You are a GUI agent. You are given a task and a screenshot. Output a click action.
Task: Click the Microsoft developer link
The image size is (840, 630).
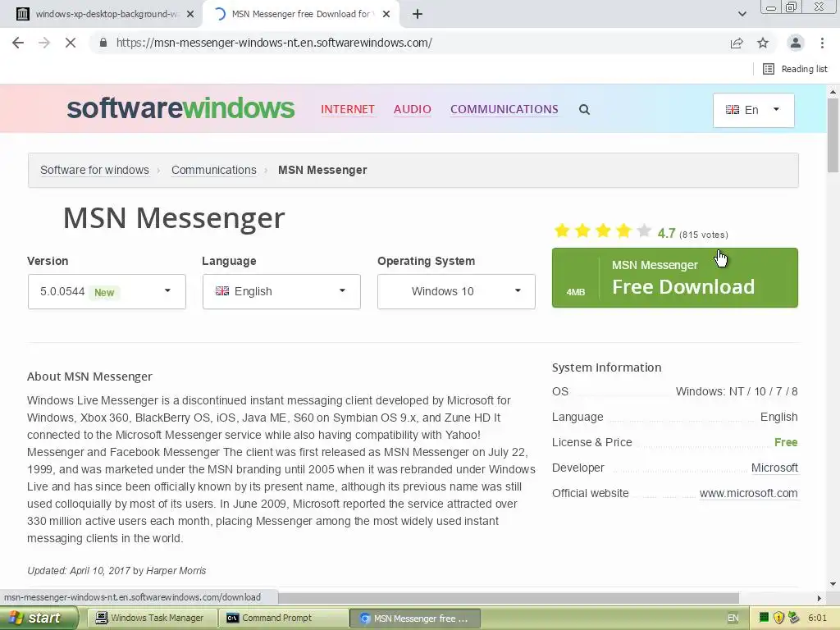click(774, 468)
